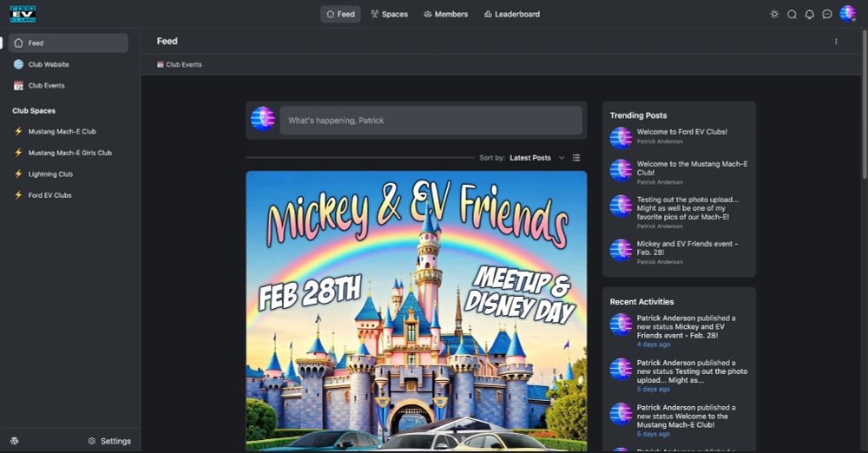
Task: Open search with the magnifier icon
Action: point(792,15)
